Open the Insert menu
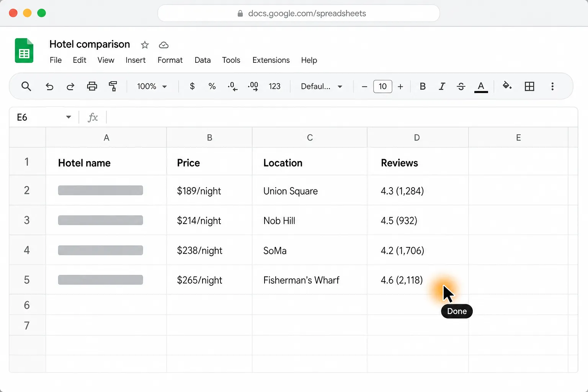The height and width of the screenshot is (392, 588). tap(136, 60)
